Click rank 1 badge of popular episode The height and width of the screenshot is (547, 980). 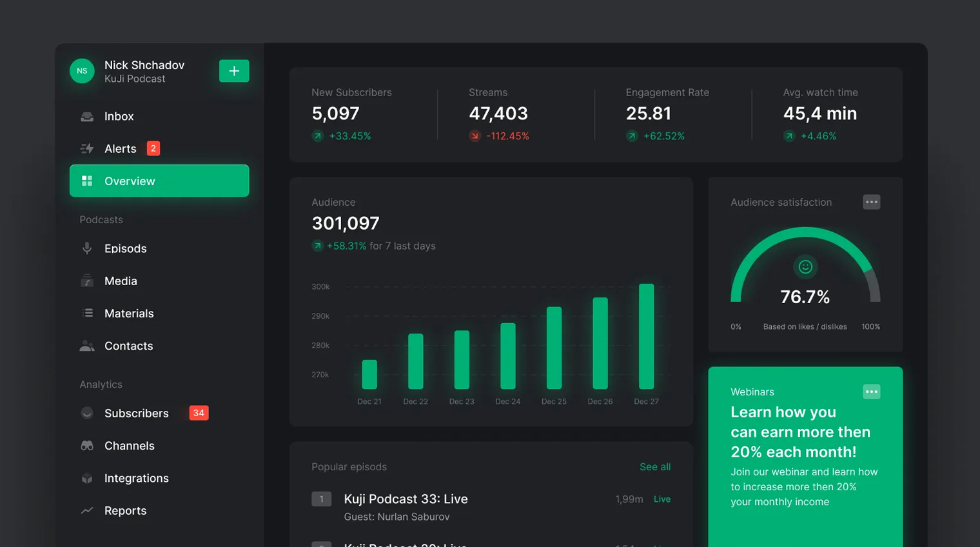click(x=322, y=499)
